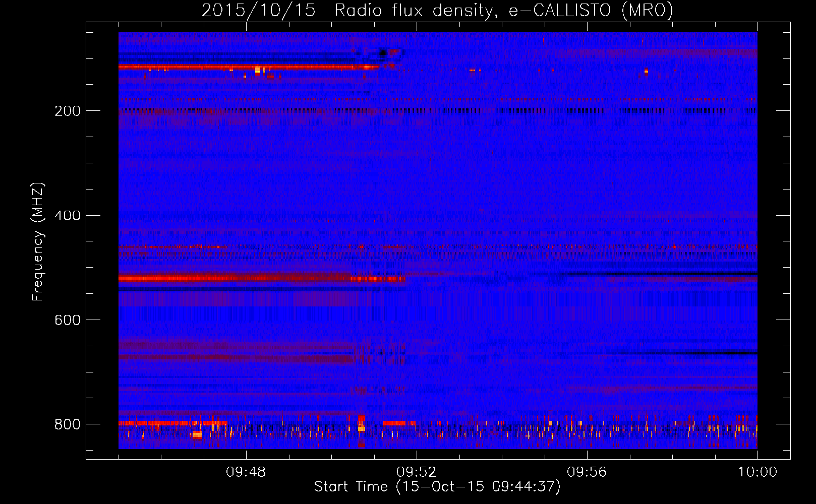The height and width of the screenshot is (504, 816).
Task: Click the 09:56 time tick label
Action: pyautogui.click(x=587, y=472)
